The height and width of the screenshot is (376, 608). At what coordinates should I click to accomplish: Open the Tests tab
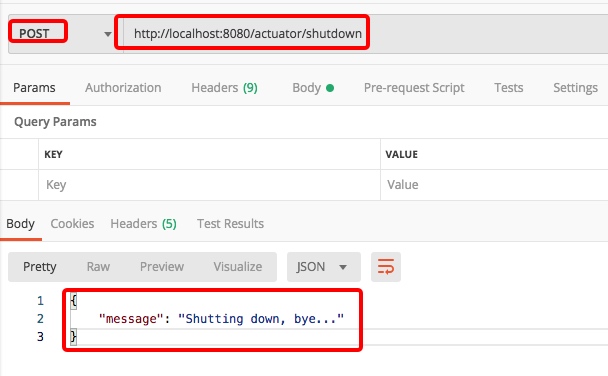[509, 88]
